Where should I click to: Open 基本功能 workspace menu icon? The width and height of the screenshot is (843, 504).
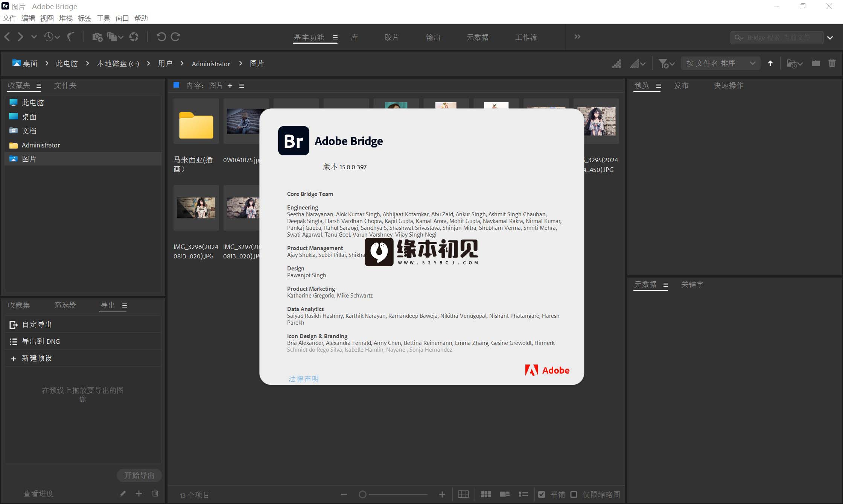335,37
